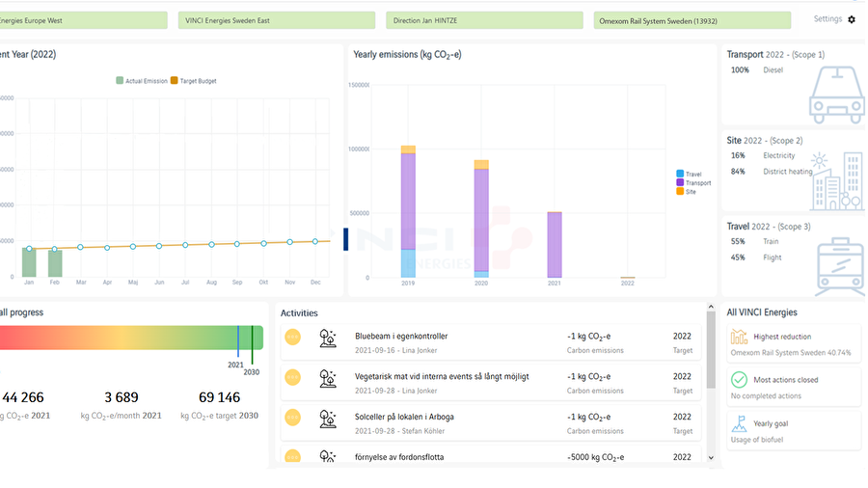Open the Settings link
The width and height of the screenshot is (868, 488).
[827, 19]
